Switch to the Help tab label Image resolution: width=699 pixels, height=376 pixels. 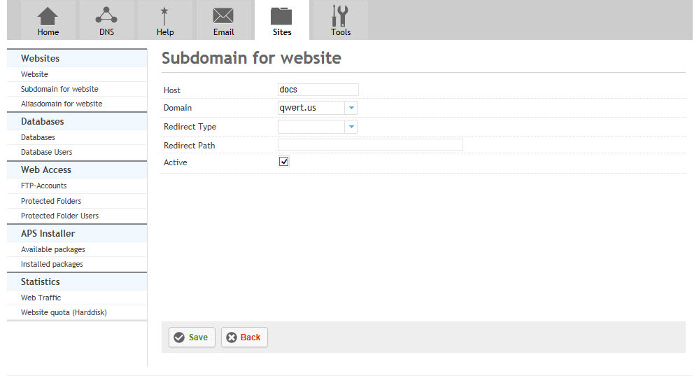165,32
